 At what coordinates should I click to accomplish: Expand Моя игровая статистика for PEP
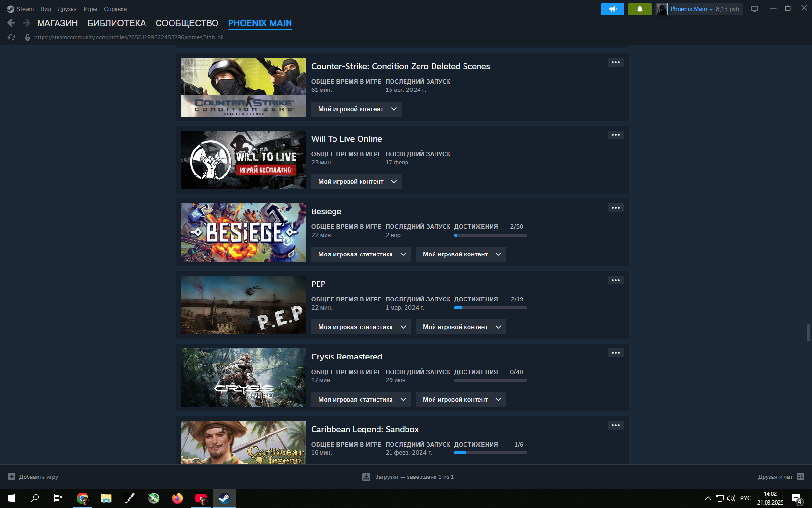pos(361,327)
